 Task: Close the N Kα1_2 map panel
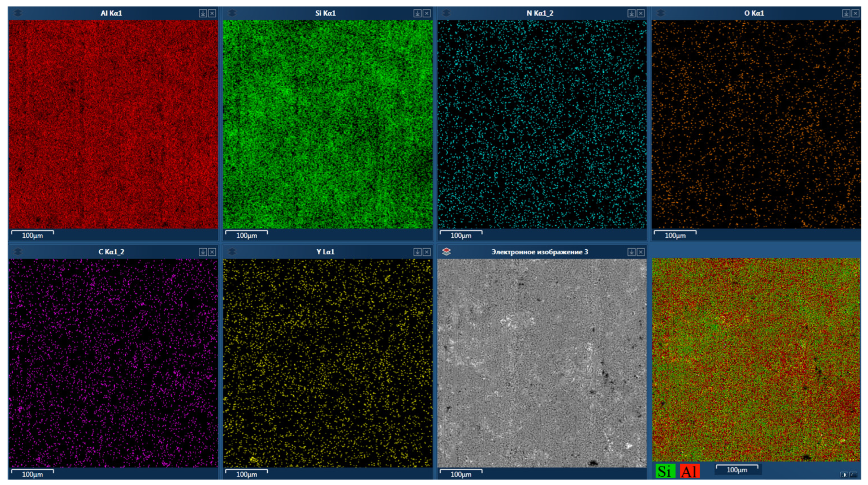(x=641, y=13)
